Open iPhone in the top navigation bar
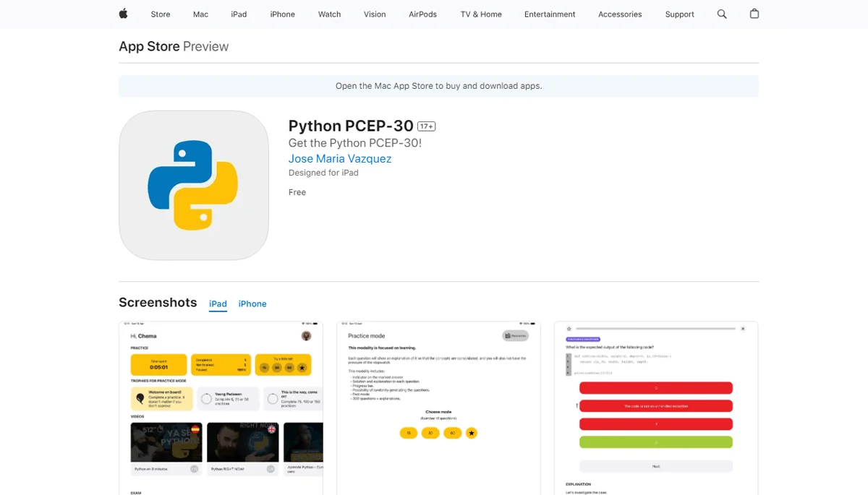Screen dimensions: 868x495 point(283,14)
